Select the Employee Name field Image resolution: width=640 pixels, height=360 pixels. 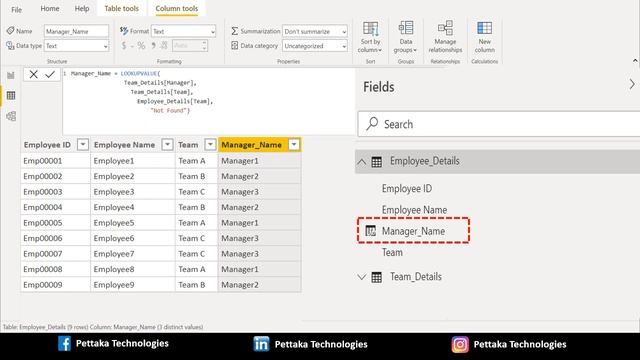coord(414,210)
